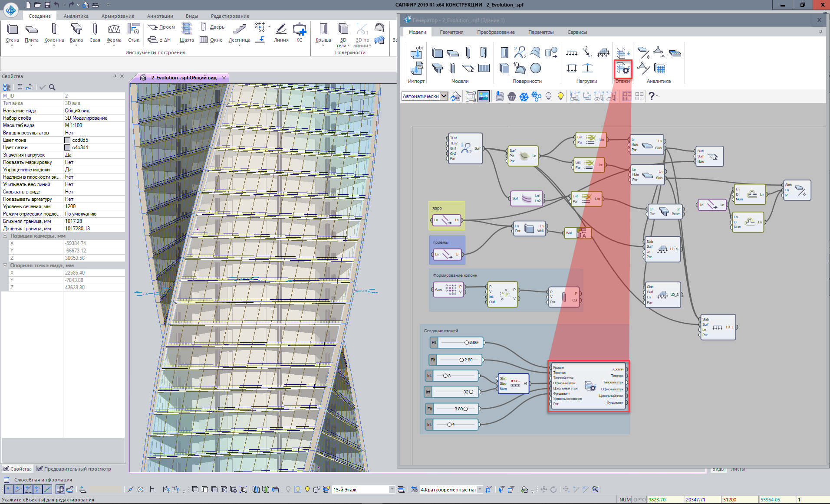
Task: Click the snowflake freeze icon in Generator toolbar
Action: point(524,96)
